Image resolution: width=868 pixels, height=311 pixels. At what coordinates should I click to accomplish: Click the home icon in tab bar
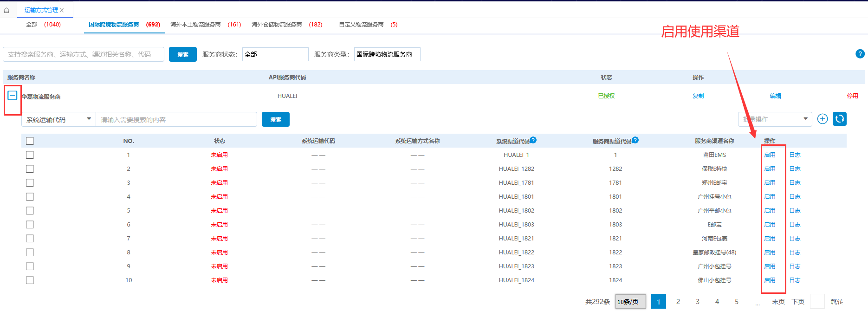click(6, 10)
